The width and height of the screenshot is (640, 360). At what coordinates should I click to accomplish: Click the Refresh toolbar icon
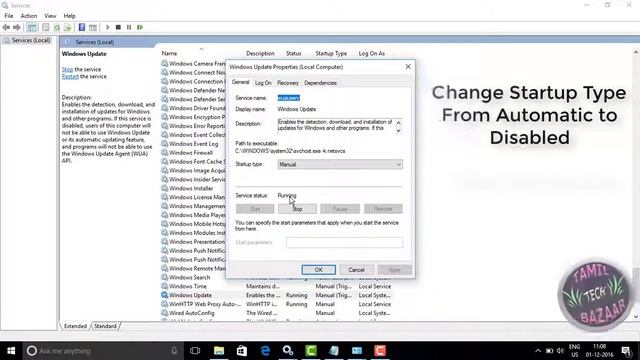pyautogui.click(x=57, y=27)
